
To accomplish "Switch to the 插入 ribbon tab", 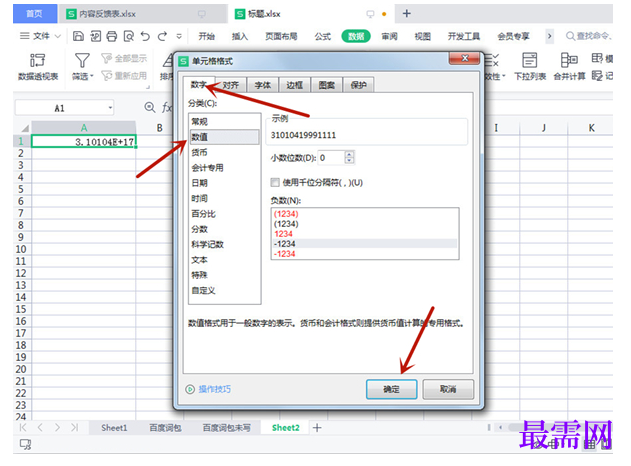I will tap(240, 36).
